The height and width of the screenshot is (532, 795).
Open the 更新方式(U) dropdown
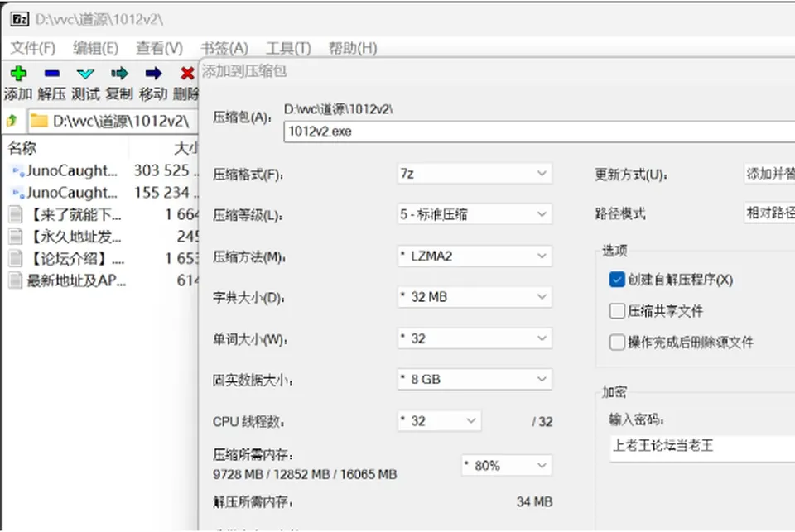tap(769, 174)
